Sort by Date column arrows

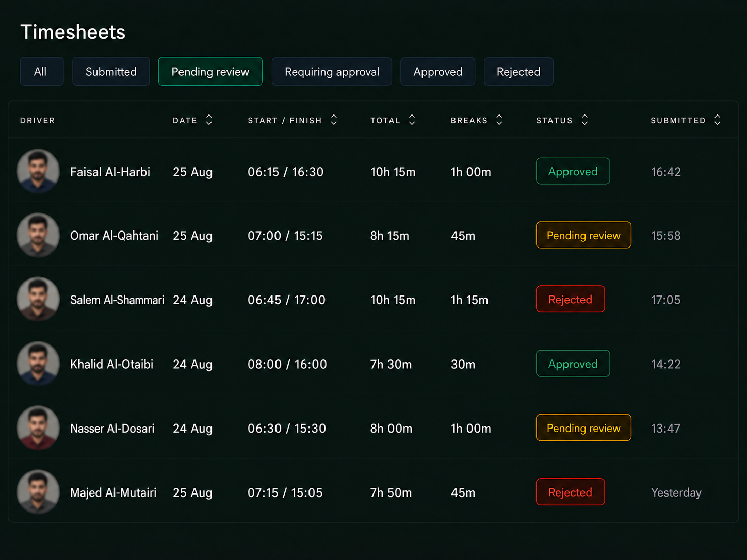coord(209,120)
